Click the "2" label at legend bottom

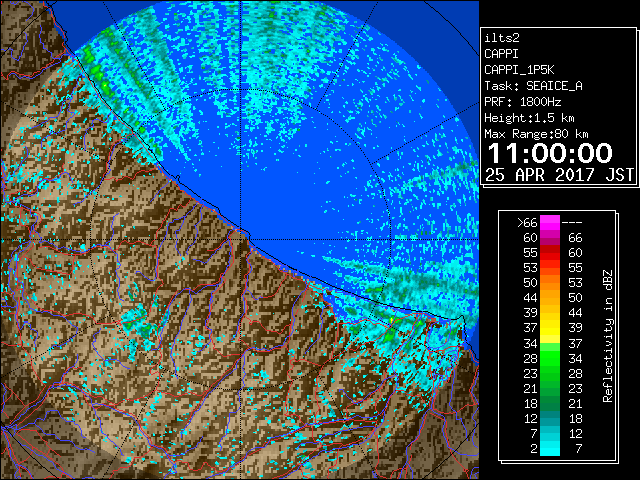[534, 449]
